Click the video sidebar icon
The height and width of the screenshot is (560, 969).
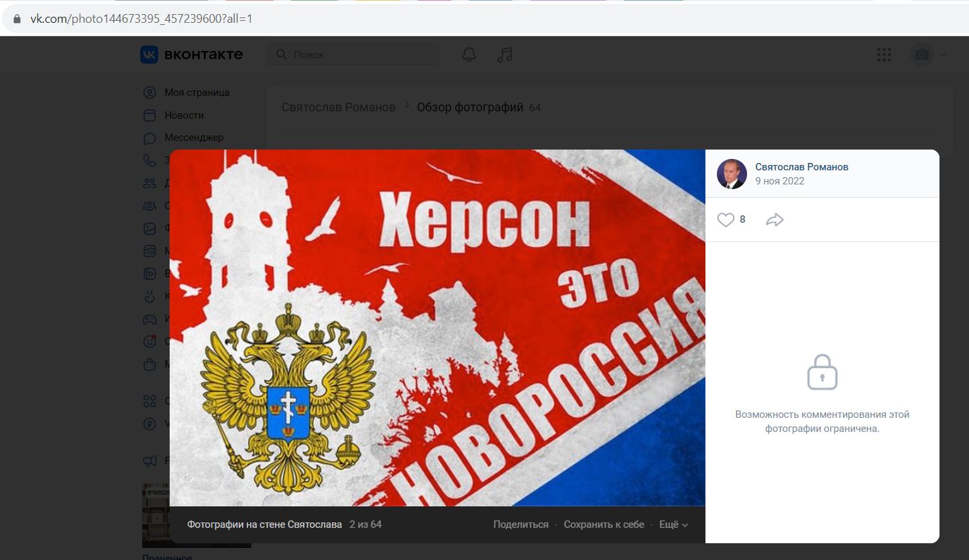click(150, 274)
